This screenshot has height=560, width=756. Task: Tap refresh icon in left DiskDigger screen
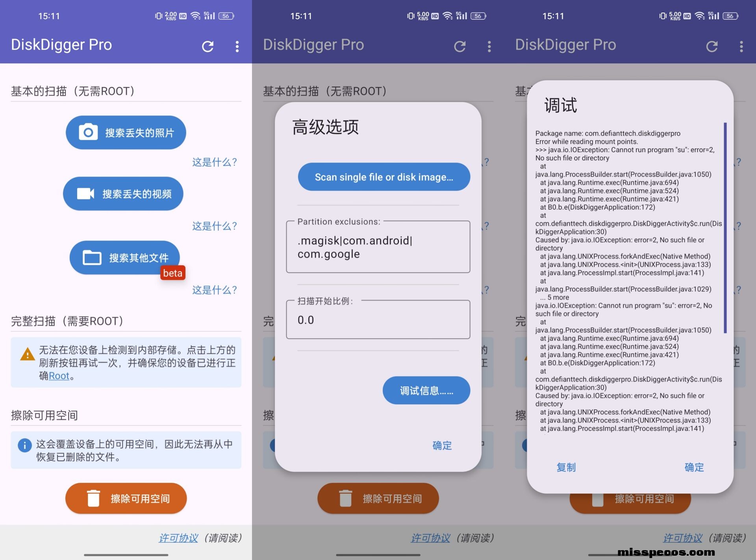pyautogui.click(x=208, y=46)
